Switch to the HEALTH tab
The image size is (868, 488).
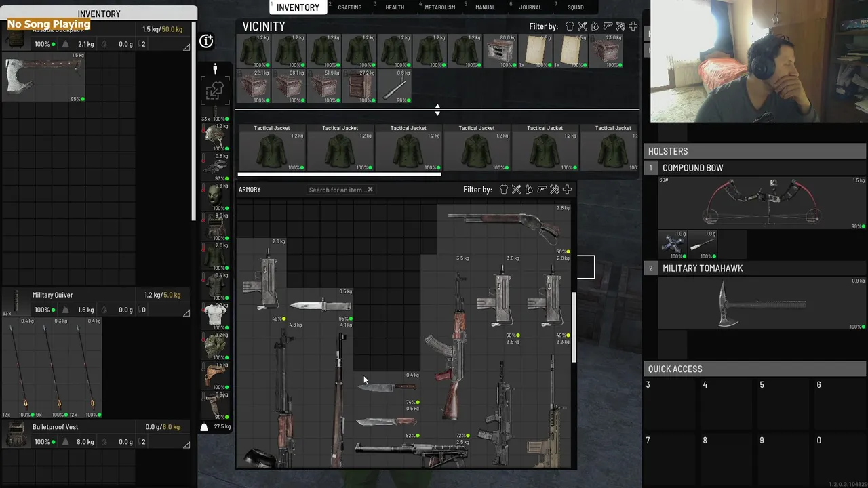(395, 7)
